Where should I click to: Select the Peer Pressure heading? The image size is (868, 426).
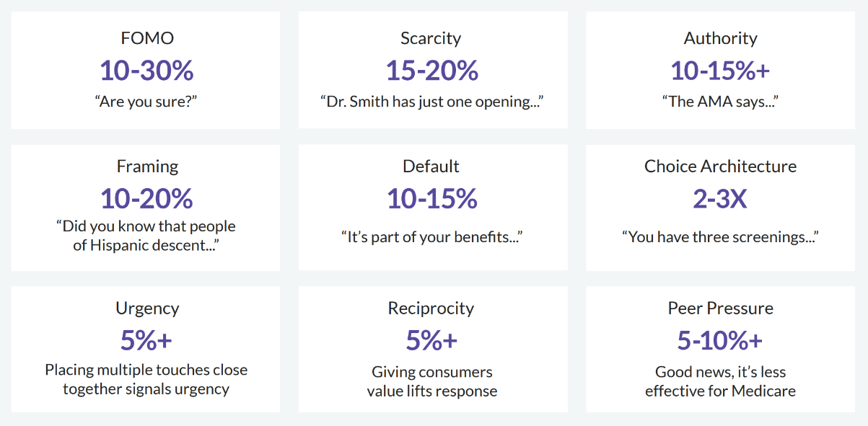pyautogui.click(x=720, y=309)
